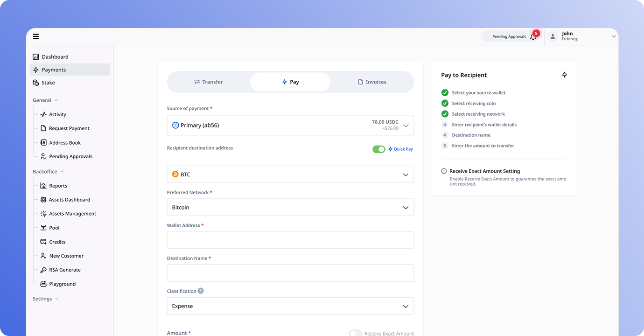The width and height of the screenshot is (644, 336).
Task: Open the Preferred Network Bitcoin dropdown
Action: pyautogui.click(x=290, y=207)
